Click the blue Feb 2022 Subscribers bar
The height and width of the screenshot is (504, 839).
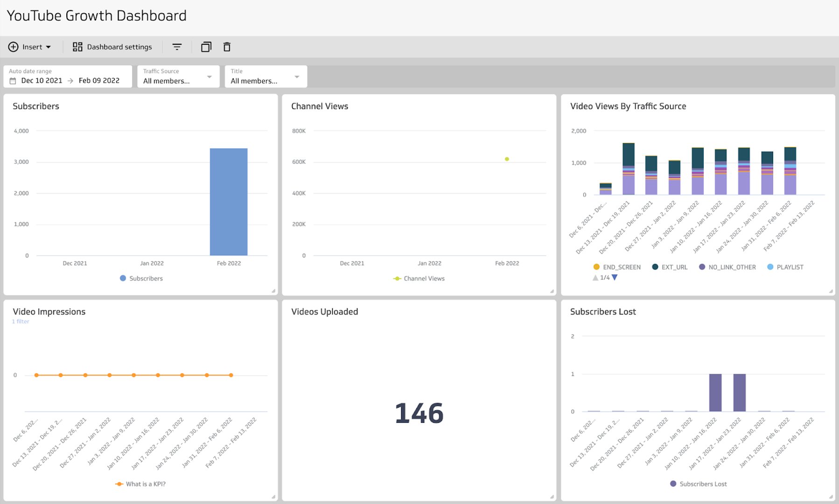tap(228, 202)
